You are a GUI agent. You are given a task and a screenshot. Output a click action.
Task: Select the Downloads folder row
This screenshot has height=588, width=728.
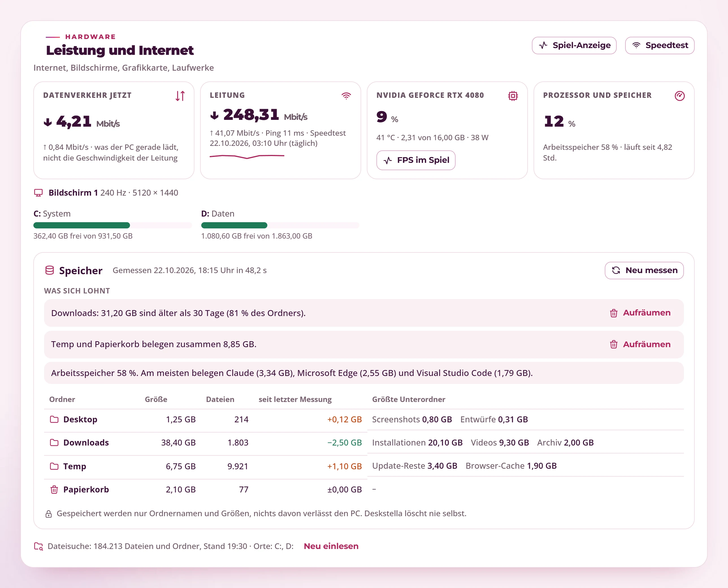pos(364,443)
